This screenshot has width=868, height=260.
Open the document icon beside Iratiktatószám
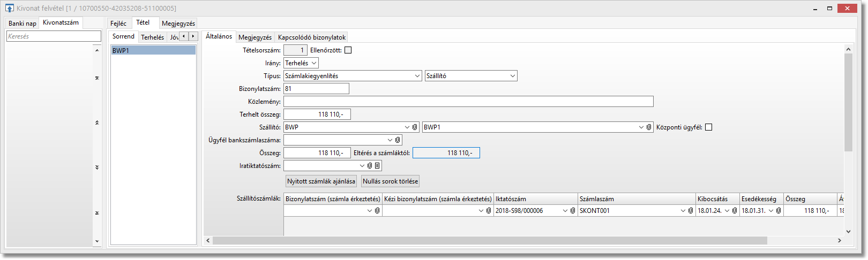click(377, 166)
